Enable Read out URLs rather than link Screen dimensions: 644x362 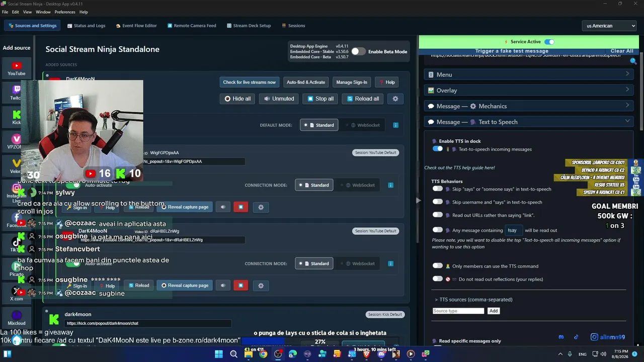point(438,215)
